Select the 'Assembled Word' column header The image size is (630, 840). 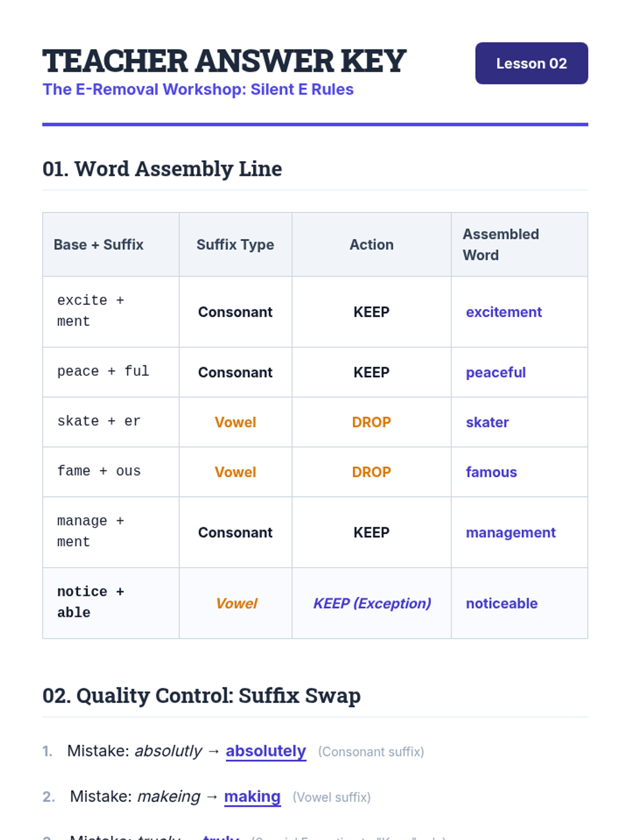click(x=500, y=245)
